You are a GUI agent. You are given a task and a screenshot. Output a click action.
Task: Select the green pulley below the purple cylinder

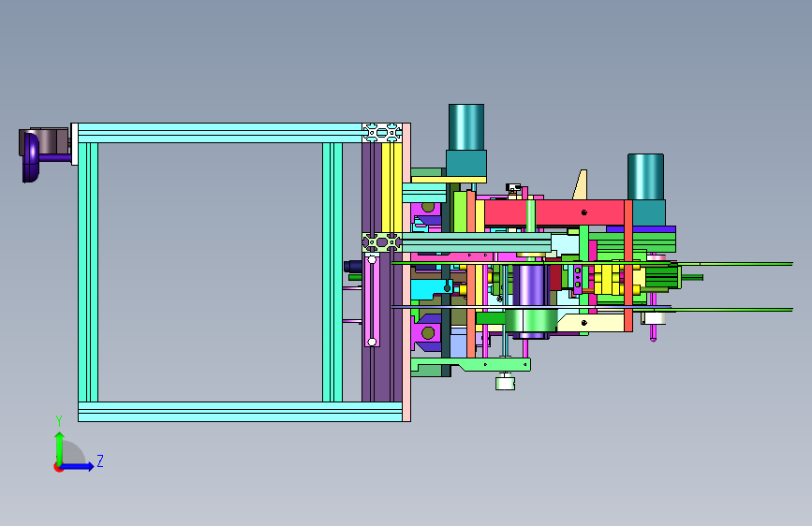click(531, 321)
